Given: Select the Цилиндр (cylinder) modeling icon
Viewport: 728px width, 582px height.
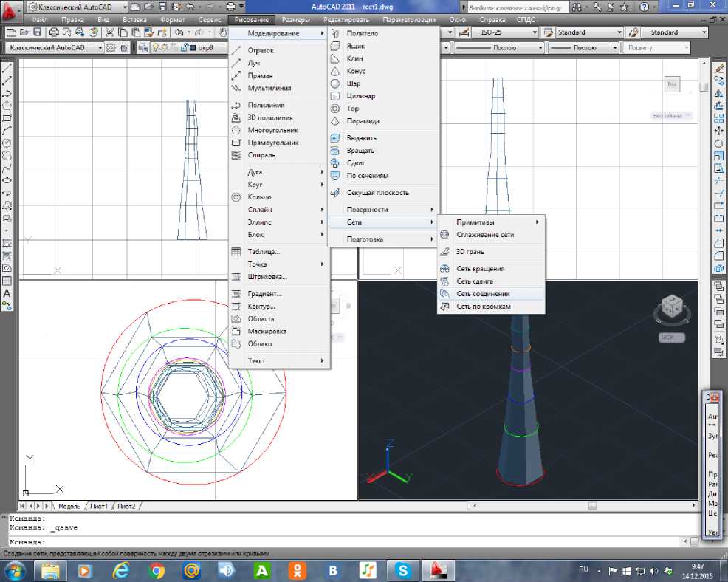Looking at the screenshot, I should coord(335,96).
